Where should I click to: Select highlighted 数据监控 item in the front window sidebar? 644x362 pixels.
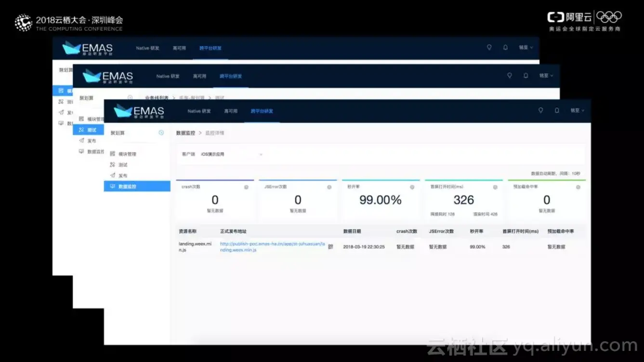click(x=137, y=186)
